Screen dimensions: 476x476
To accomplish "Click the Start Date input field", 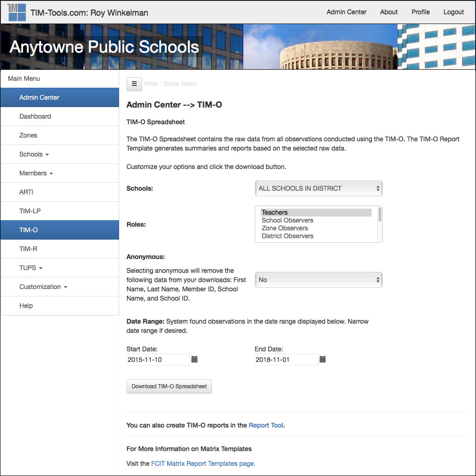I will tap(158, 360).
